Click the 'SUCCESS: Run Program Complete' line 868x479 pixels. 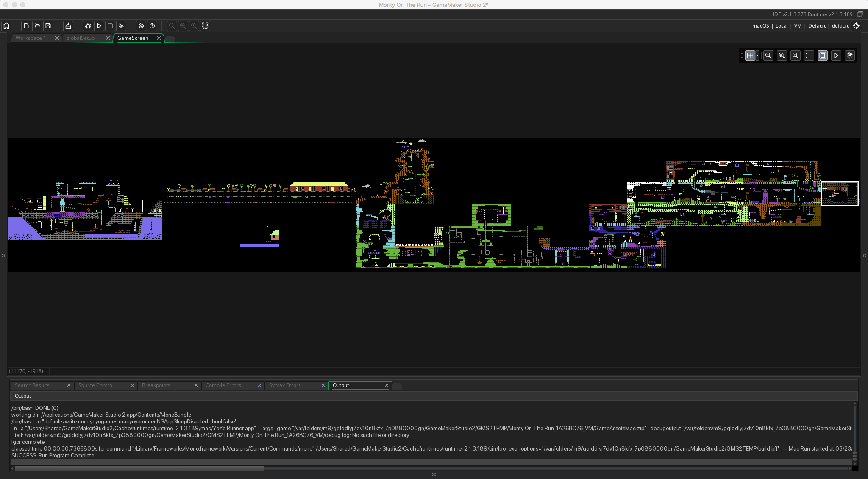click(53, 455)
